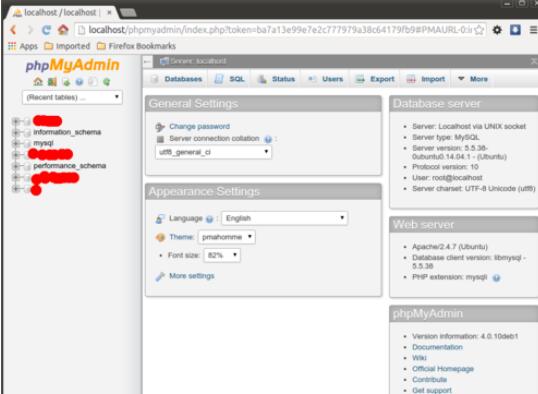Click the phpMyAdmin logo
Image resolution: width=538 pixels, height=394 pixels.
[x=72, y=65]
